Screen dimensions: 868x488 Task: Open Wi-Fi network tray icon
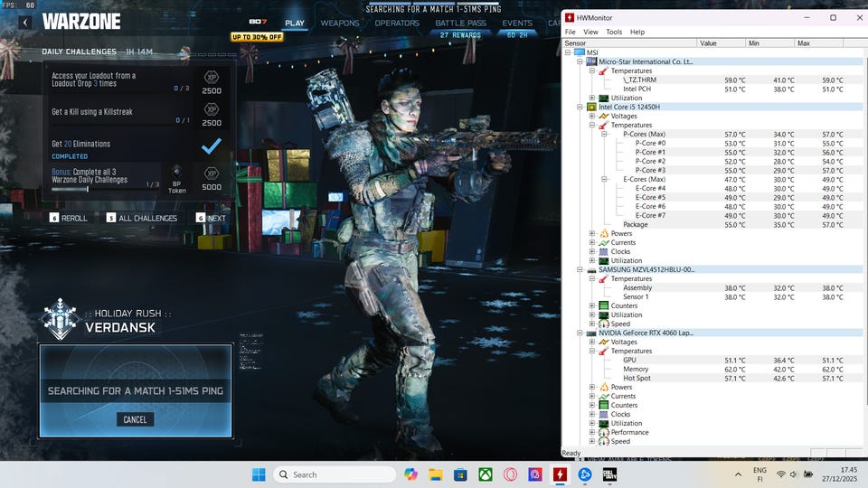click(780, 474)
